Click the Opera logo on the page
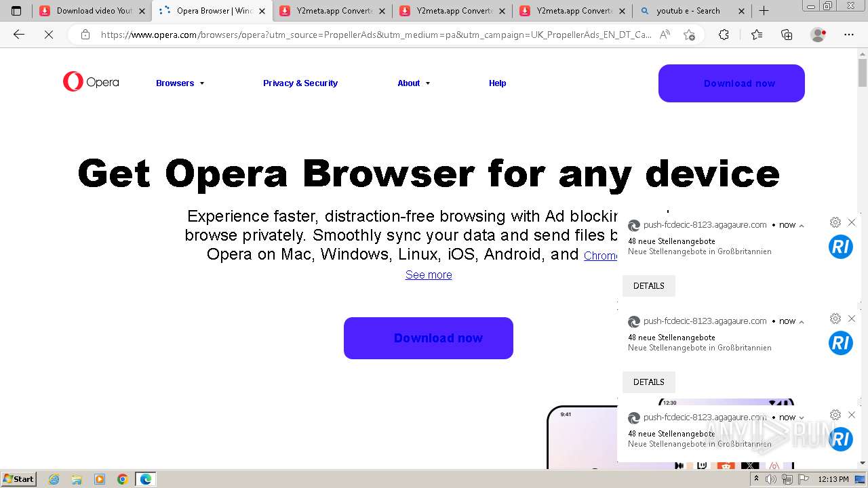 pyautogui.click(x=91, y=82)
